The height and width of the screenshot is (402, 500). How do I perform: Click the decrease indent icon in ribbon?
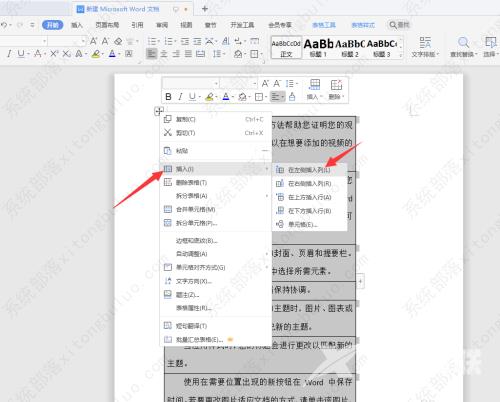(x=185, y=41)
